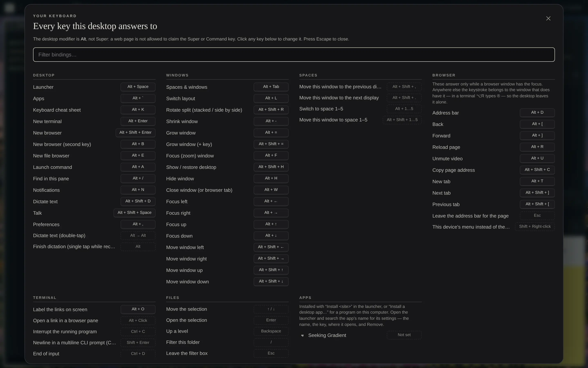588x368 pixels.
Task: Click the Switch to space 1–5 label
Action: tap(321, 109)
